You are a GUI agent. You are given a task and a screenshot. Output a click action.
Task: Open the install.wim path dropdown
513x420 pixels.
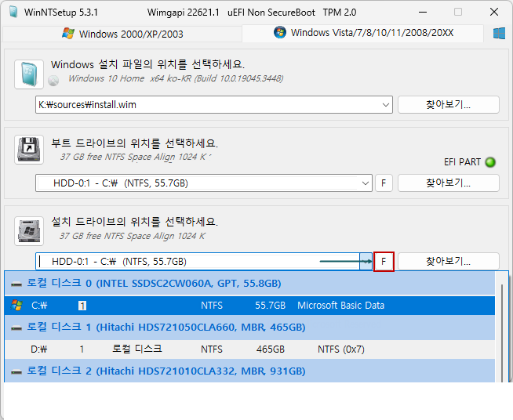385,105
